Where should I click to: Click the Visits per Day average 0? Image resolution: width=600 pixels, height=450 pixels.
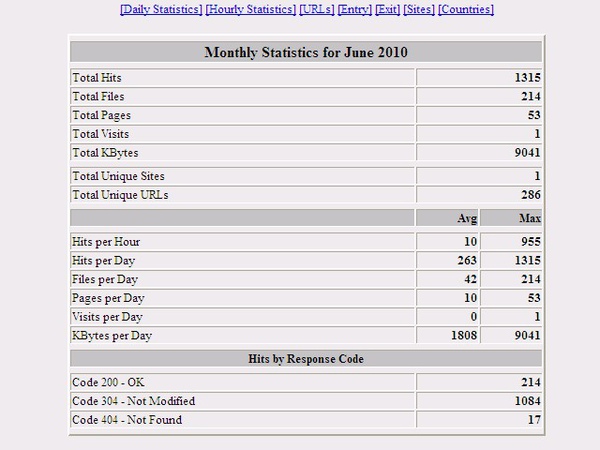(x=474, y=317)
